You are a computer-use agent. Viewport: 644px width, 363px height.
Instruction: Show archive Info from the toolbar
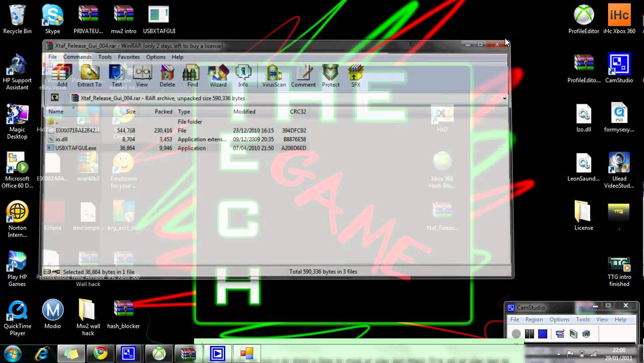pos(243,76)
